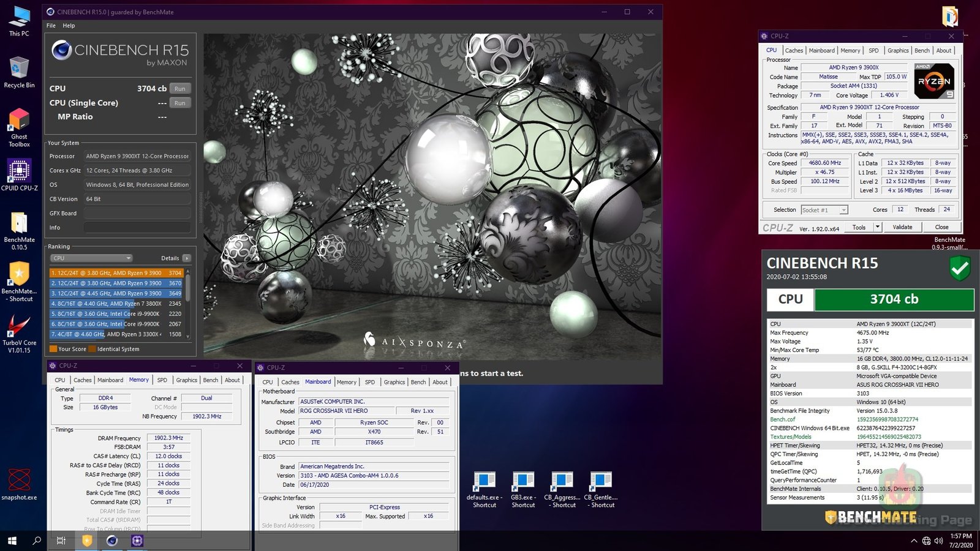Click Cinebench icon in taskbar
This screenshot has height=551, width=980.
click(x=111, y=541)
